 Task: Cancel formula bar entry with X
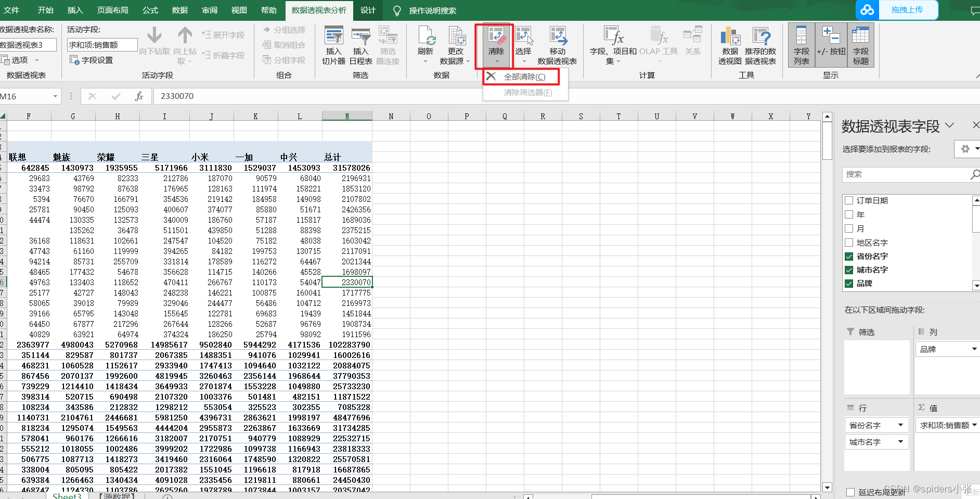92,96
